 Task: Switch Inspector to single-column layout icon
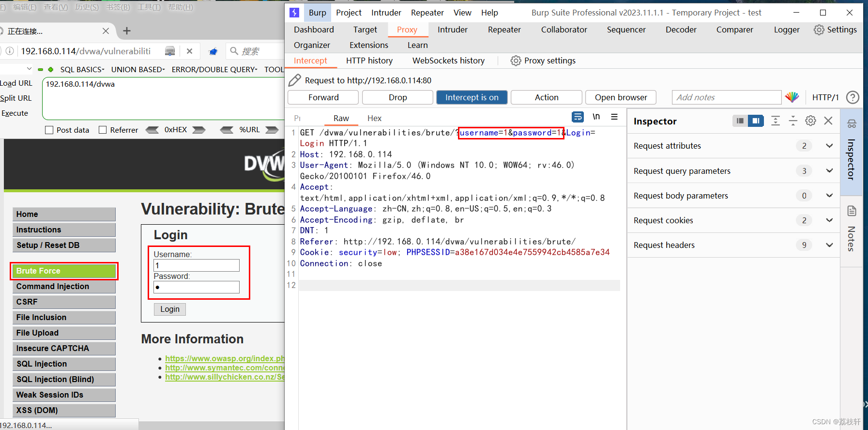740,121
